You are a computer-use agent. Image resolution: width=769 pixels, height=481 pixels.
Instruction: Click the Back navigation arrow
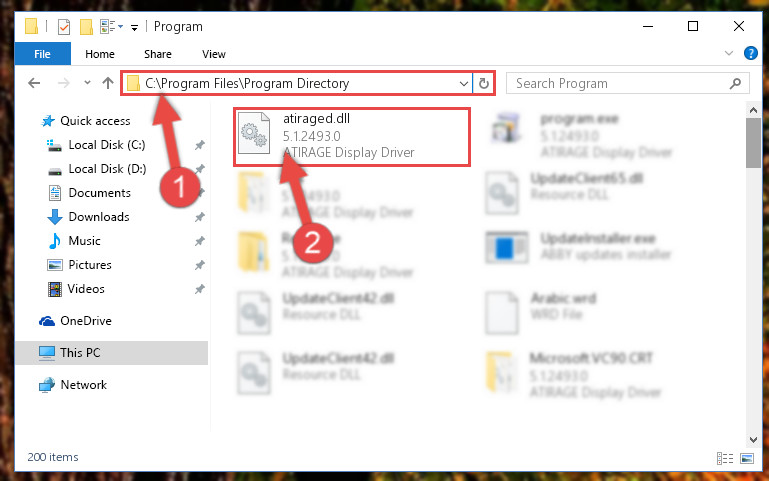pyautogui.click(x=34, y=83)
